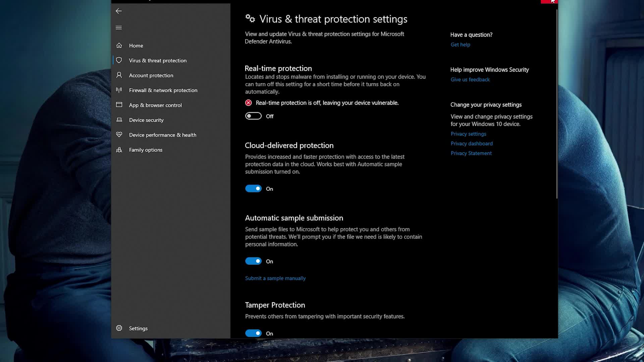Click the Virus & threat protection shield icon

pos(119,60)
